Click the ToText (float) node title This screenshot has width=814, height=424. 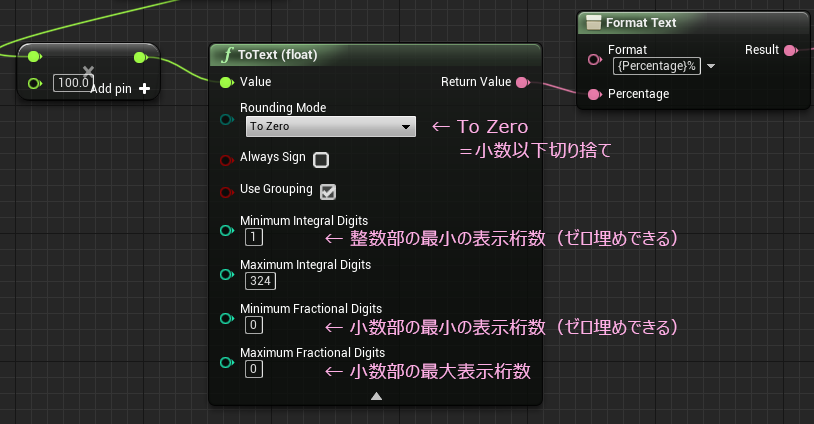tap(277, 55)
